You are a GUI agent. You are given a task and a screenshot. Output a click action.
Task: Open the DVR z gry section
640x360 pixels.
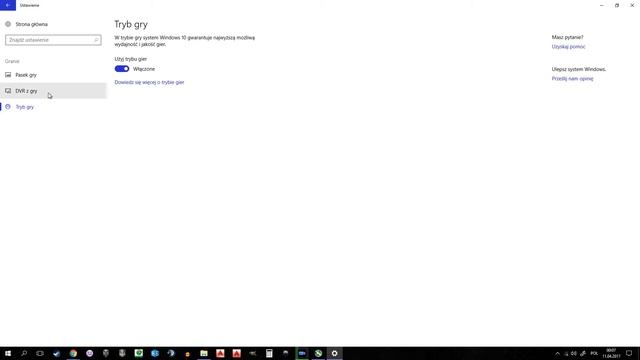click(x=53, y=91)
